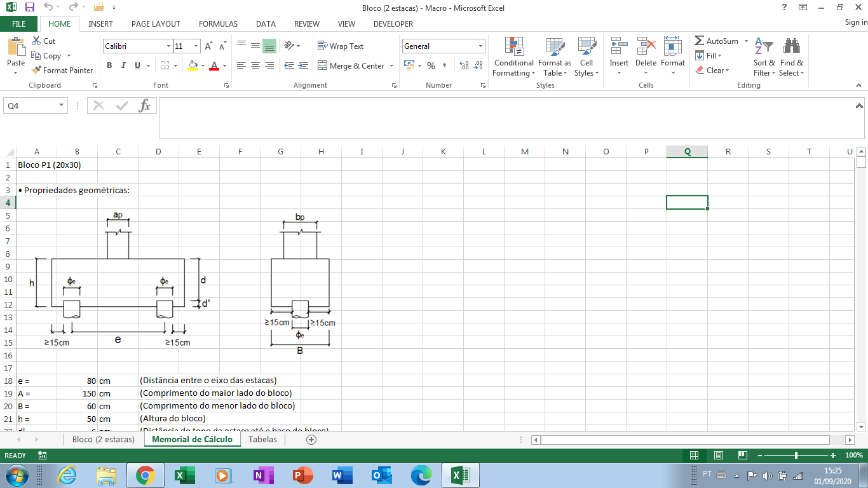Apply Percent Style format
This screenshot has height=488, width=868.
tap(431, 65)
